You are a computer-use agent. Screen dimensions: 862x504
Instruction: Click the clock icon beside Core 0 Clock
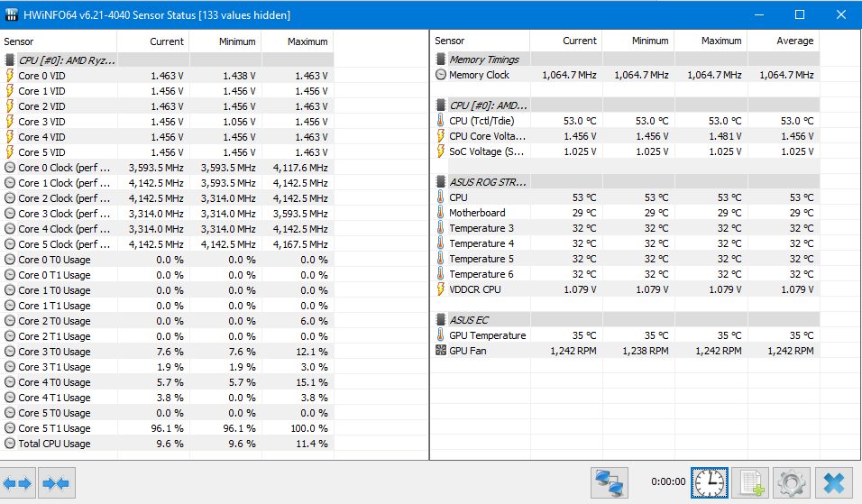pyautogui.click(x=9, y=168)
